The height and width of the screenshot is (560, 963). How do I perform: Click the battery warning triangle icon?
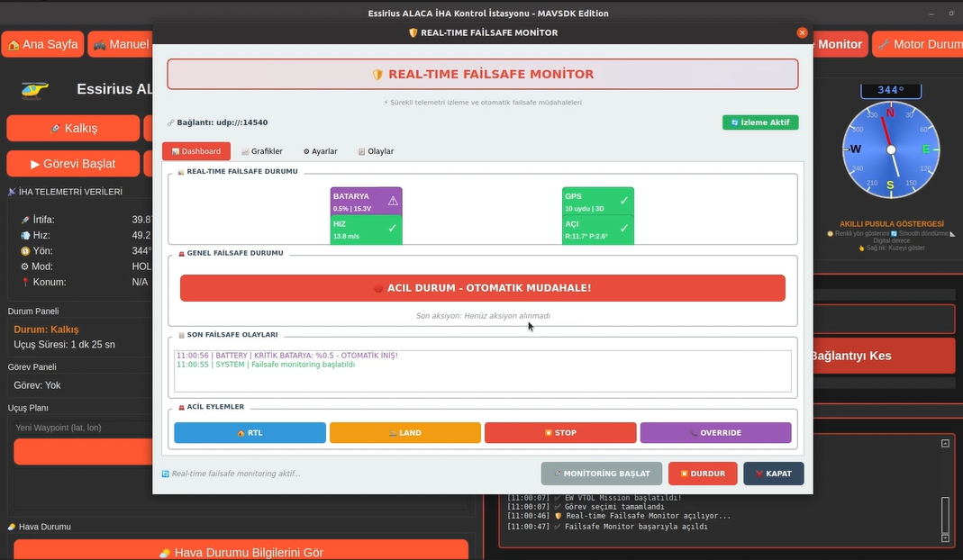coord(393,201)
